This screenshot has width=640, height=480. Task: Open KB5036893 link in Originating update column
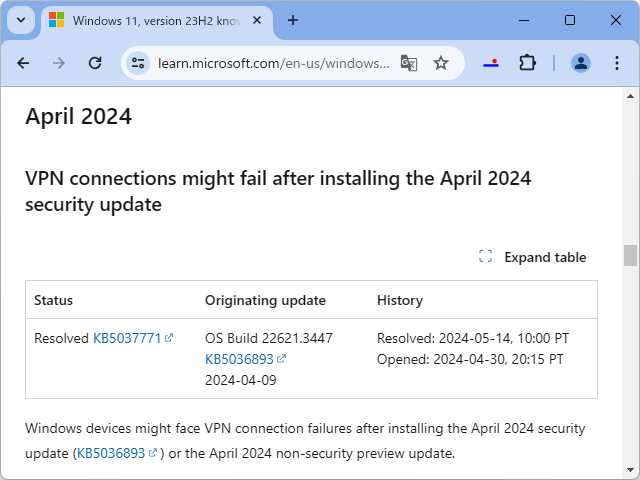(x=239, y=359)
